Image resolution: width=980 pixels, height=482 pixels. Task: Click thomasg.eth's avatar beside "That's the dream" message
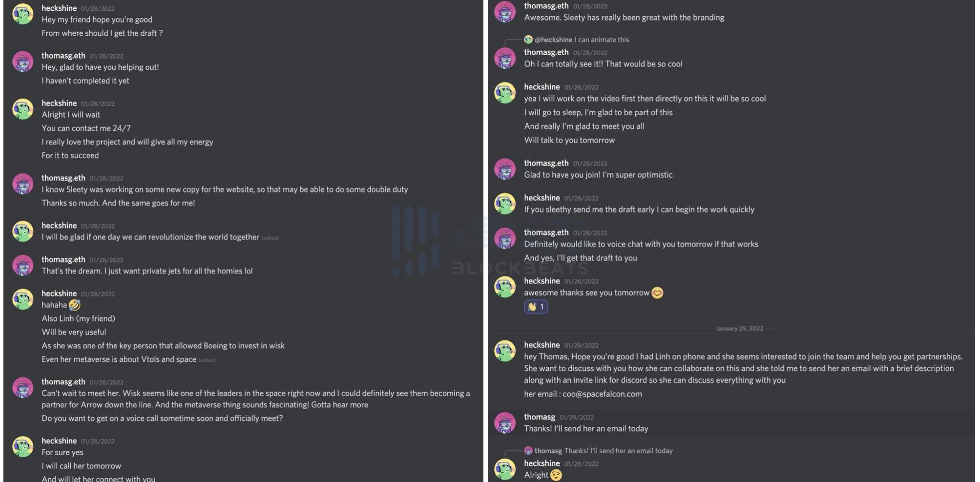pyautogui.click(x=22, y=265)
